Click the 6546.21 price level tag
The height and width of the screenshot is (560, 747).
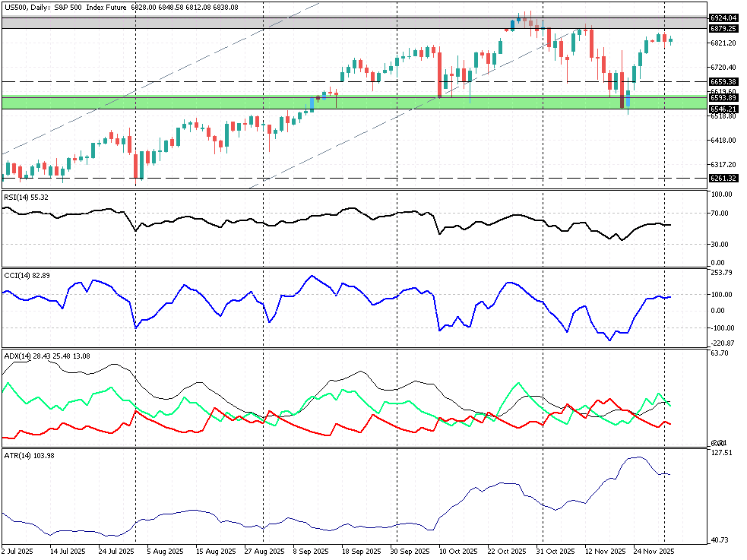coord(723,109)
